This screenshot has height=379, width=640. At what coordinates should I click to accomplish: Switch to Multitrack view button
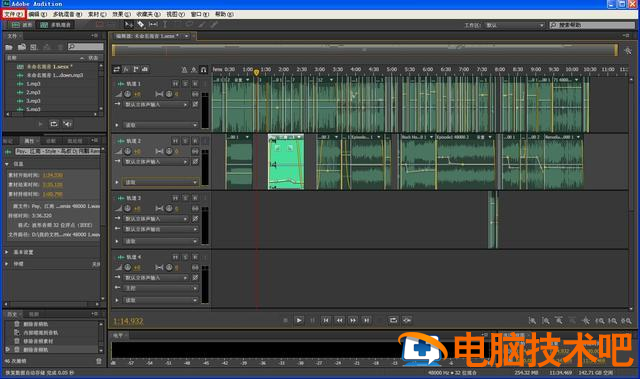click(56, 25)
